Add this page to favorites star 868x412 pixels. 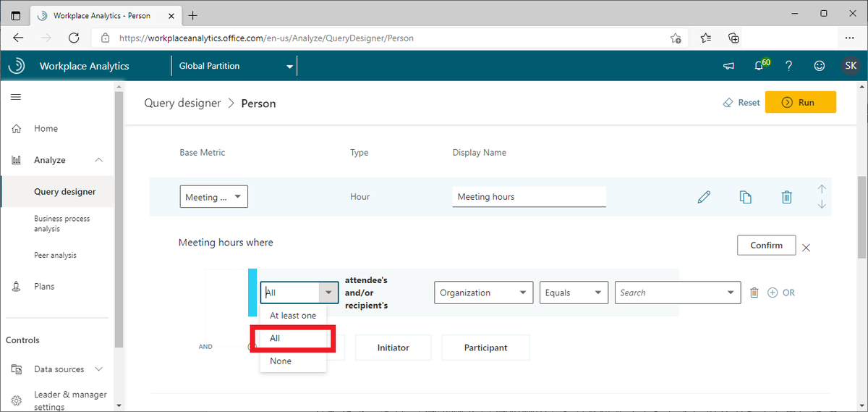[x=676, y=38]
